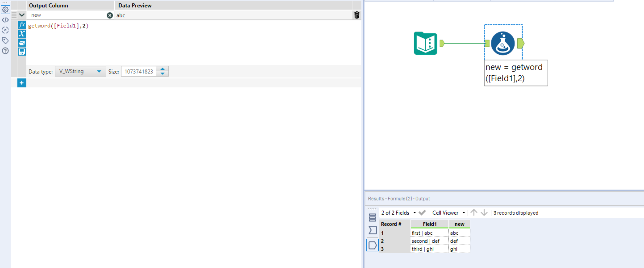Delete the expression with the trash icon

357,15
